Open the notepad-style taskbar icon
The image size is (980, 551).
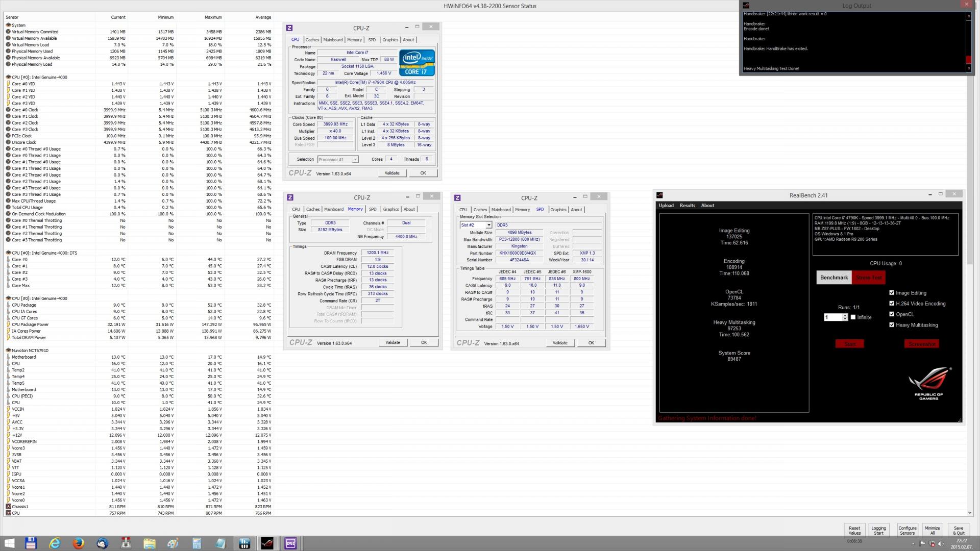220,543
